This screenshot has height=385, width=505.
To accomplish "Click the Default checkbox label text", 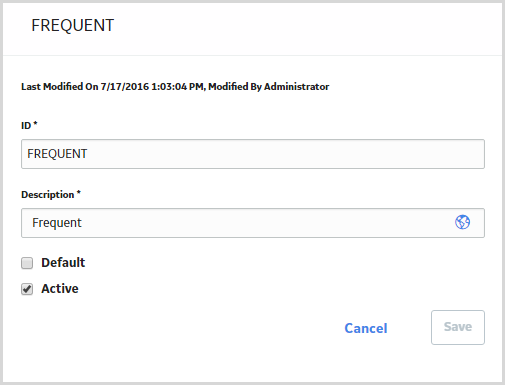I will [x=63, y=263].
